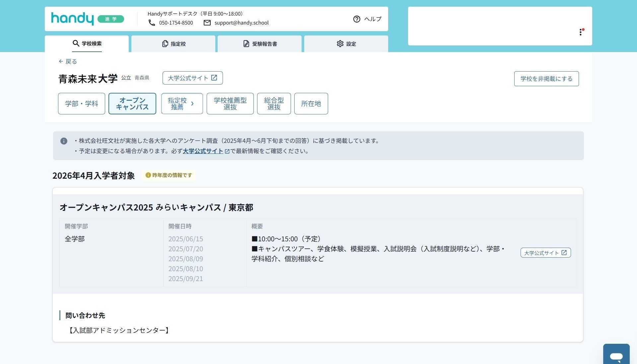
Task: Select the 学校推薦型選抜 button
Action: coord(230,104)
